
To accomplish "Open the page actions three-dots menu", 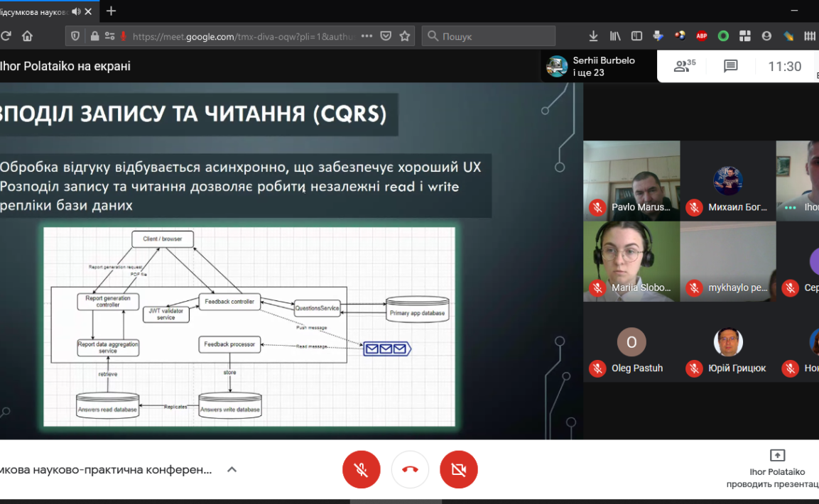I will [x=367, y=35].
